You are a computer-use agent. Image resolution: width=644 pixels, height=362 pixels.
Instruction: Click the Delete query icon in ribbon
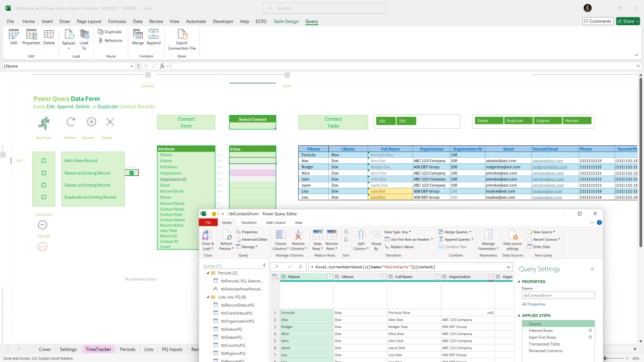click(49, 37)
